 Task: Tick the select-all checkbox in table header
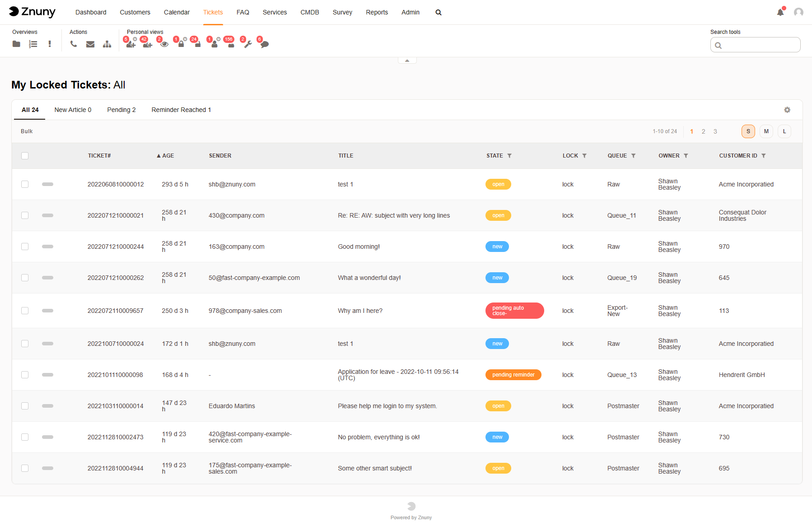[x=25, y=156]
